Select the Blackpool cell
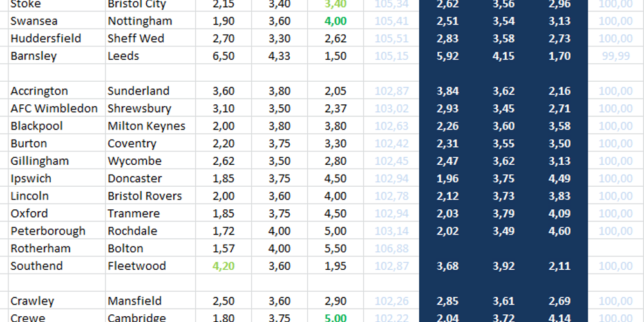This screenshot has height=322, width=644. 57,126
